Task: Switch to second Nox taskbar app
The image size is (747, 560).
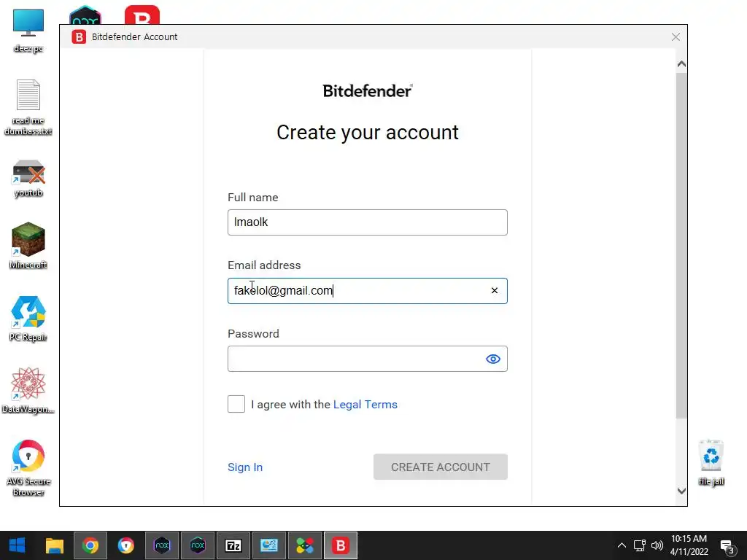Action: (x=198, y=545)
